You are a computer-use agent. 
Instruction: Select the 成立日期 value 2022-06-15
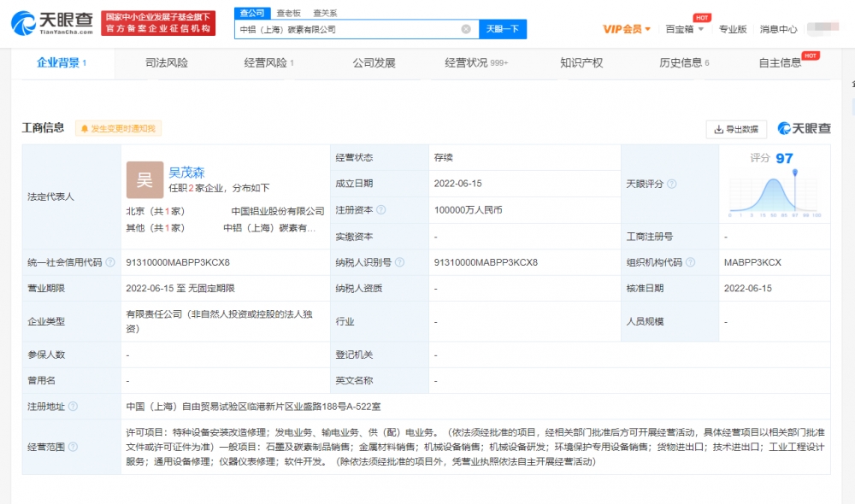[x=457, y=184]
